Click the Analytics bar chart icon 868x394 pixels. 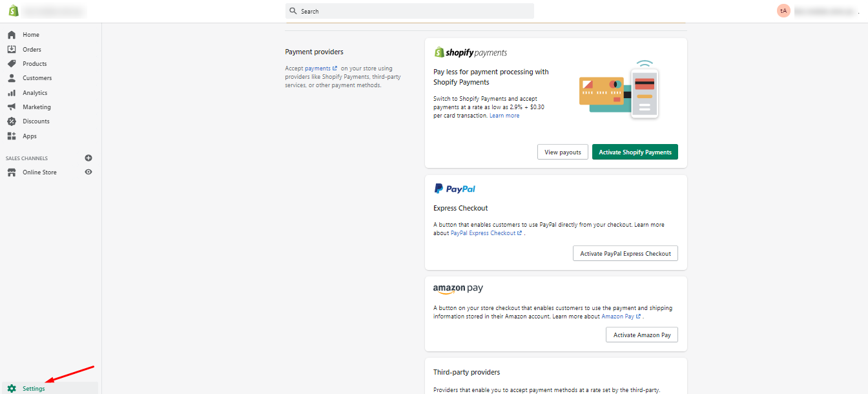(11, 92)
